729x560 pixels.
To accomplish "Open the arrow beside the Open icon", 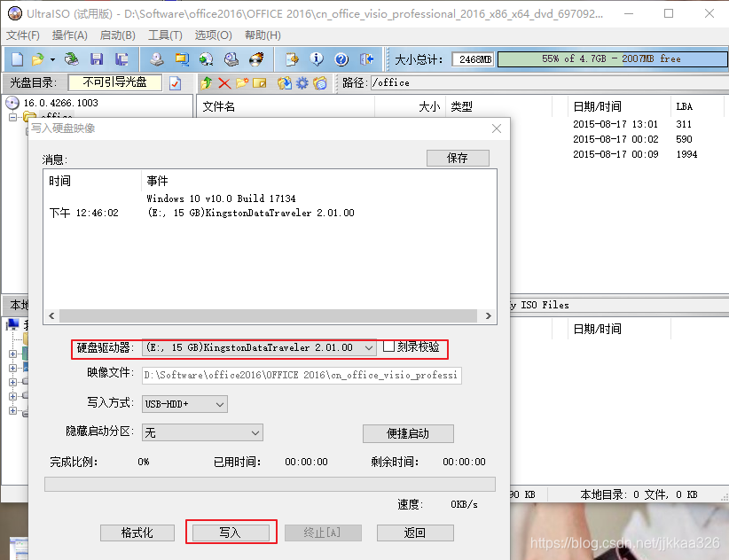I will [52, 59].
